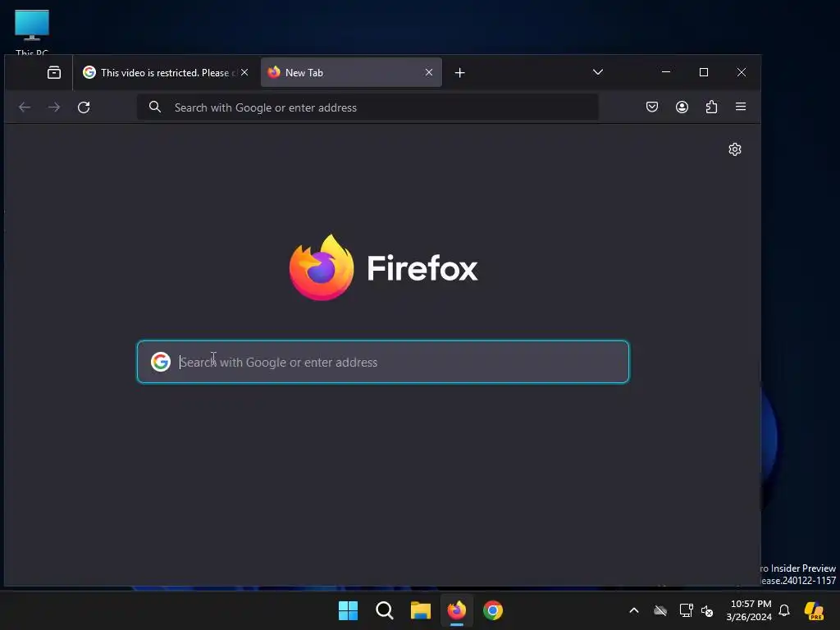Open File Explorer from the taskbar

click(421, 610)
